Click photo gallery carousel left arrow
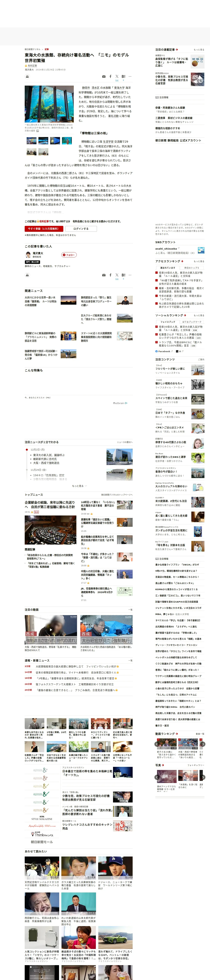Image resolution: width=210 pixels, height=980 pixels. [157, 778]
